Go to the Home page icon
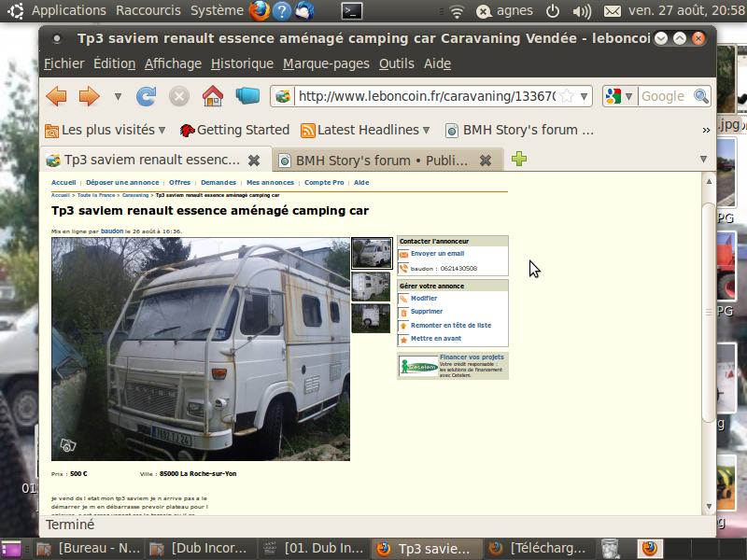747x560 pixels. (x=213, y=96)
